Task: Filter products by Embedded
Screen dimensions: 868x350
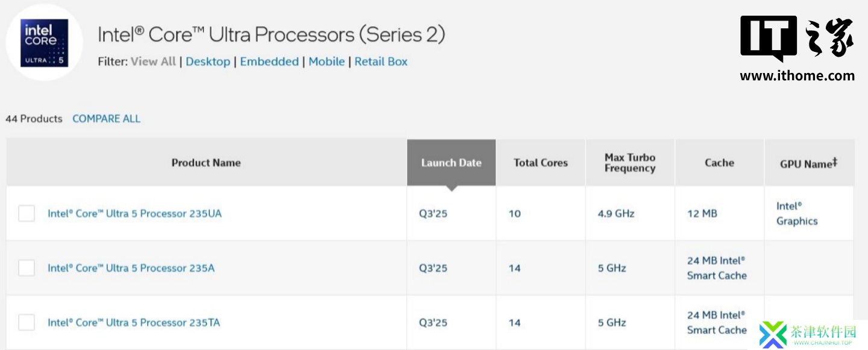Action: 269,62
